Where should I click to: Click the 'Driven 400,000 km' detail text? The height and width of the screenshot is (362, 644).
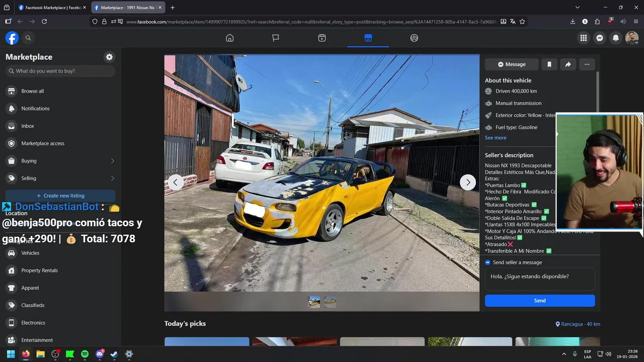(516, 91)
